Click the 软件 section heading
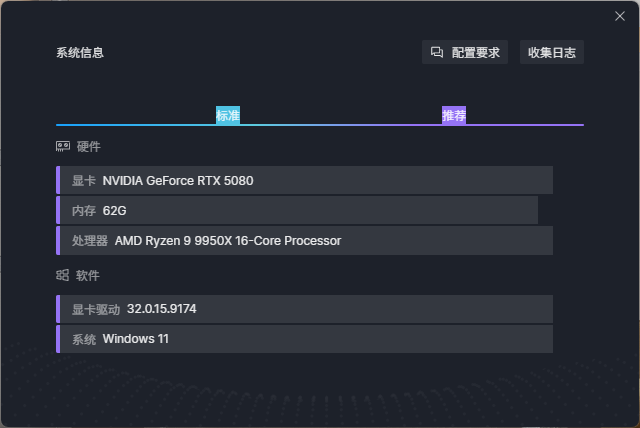The height and width of the screenshot is (428, 640). [88, 276]
